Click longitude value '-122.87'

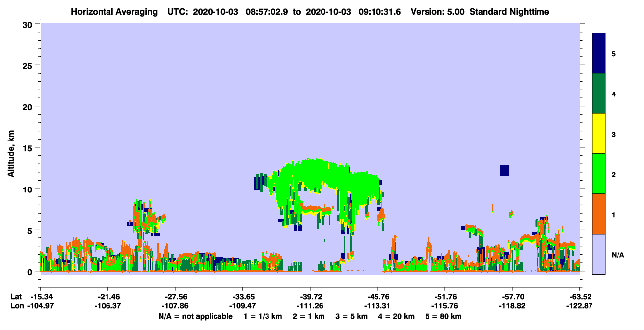[580, 306]
